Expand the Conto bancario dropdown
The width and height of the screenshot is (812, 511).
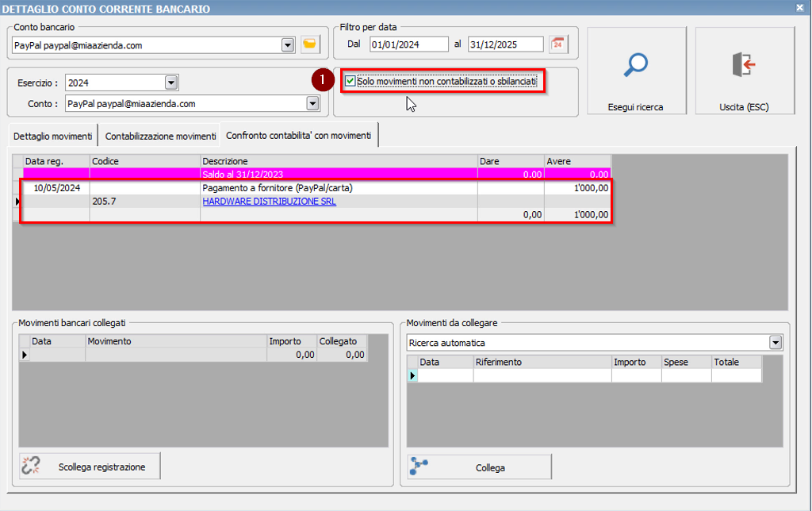(x=288, y=45)
